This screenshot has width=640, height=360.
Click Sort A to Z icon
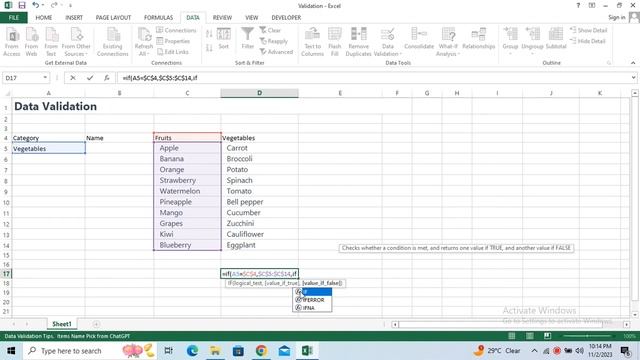point(209,34)
